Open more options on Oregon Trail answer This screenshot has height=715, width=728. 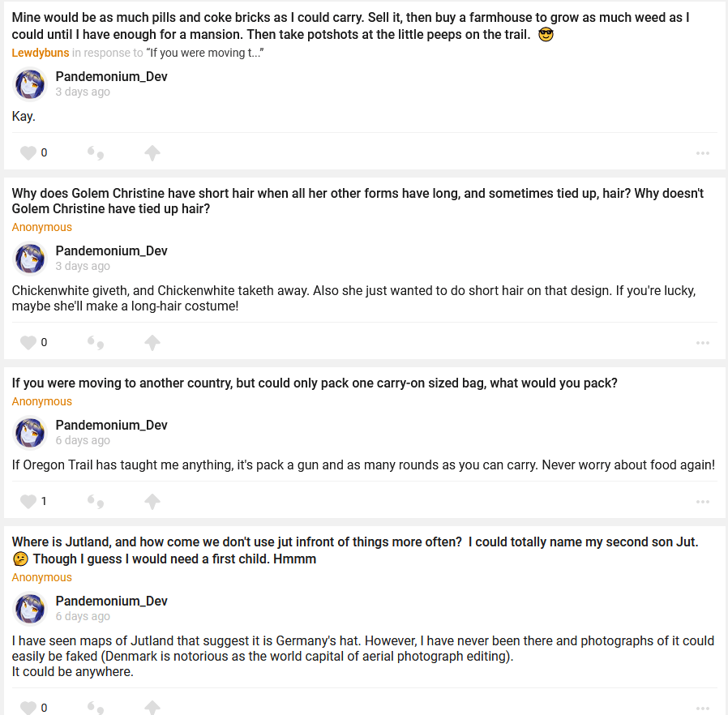[x=702, y=502]
